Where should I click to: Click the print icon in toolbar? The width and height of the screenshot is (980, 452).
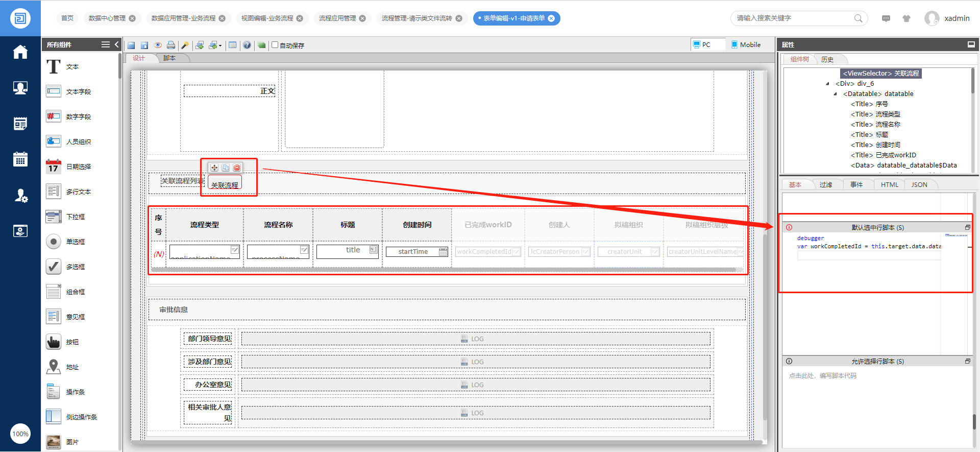pos(171,45)
